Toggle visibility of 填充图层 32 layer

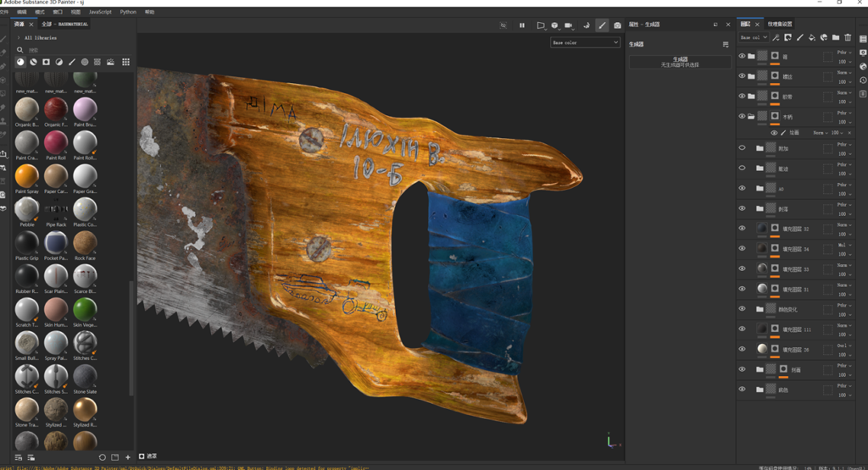[742, 229]
